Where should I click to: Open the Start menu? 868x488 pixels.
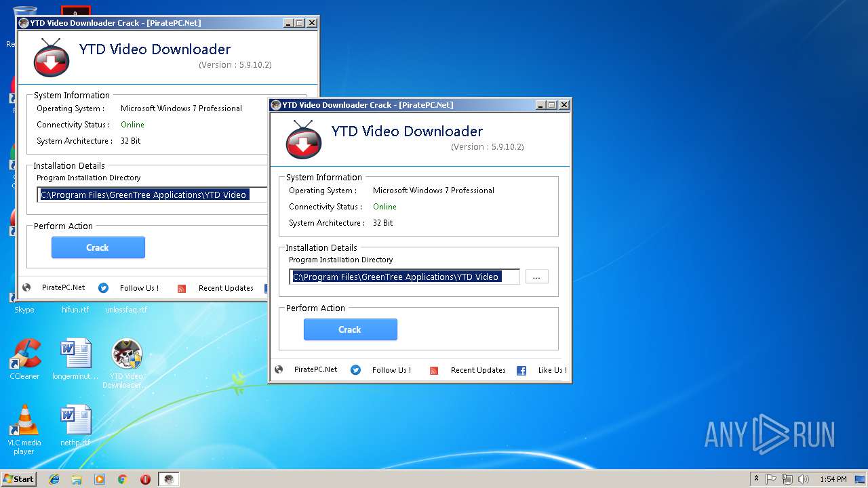click(18, 479)
